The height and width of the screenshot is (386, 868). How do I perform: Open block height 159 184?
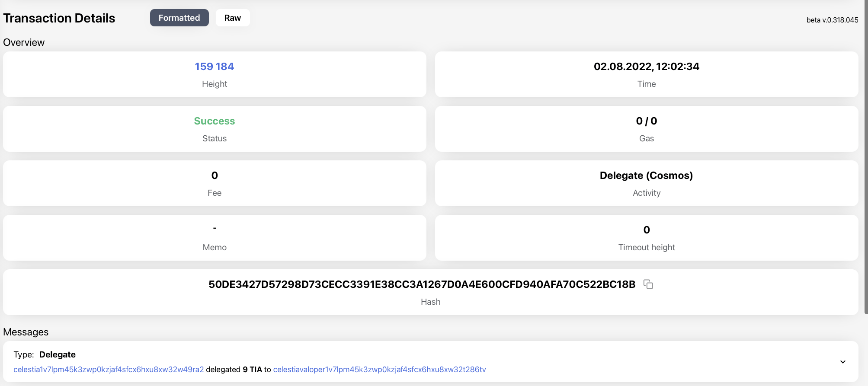214,67
